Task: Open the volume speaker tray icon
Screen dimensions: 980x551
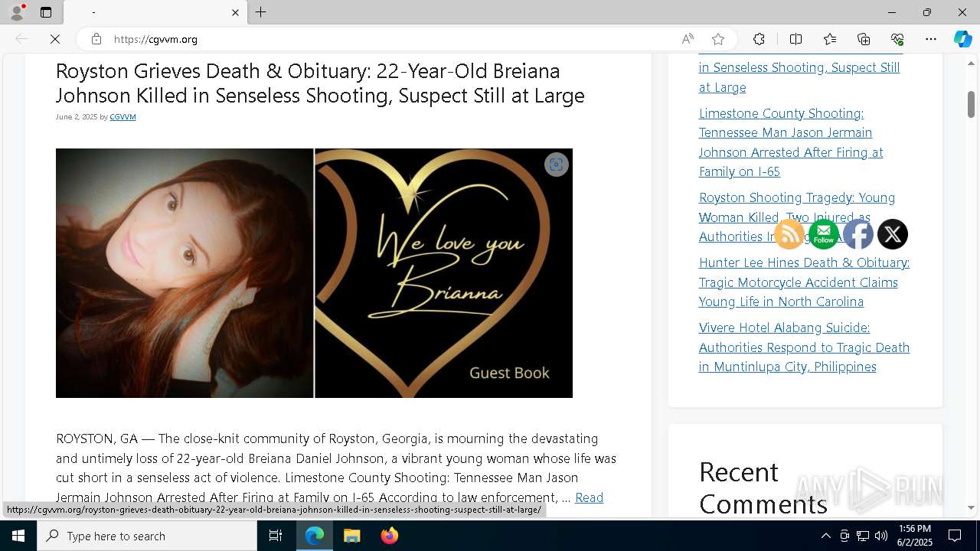Action: [x=881, y=536]
